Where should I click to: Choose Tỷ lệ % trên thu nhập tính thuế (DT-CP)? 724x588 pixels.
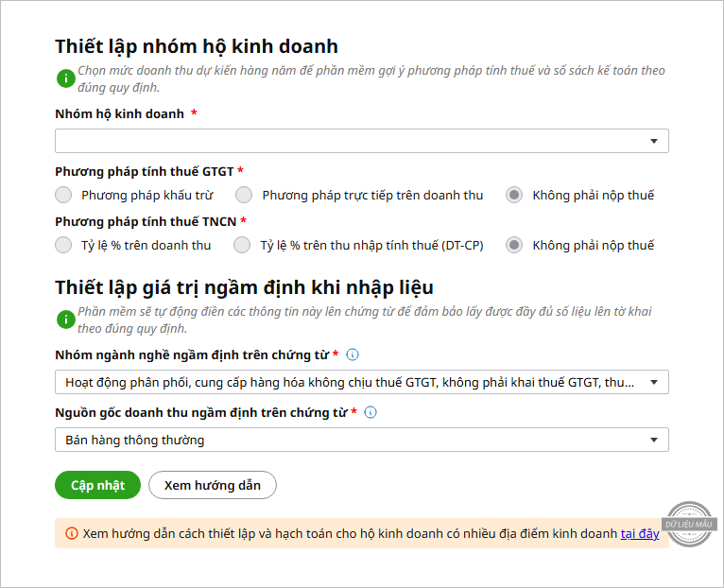[243, 246]
